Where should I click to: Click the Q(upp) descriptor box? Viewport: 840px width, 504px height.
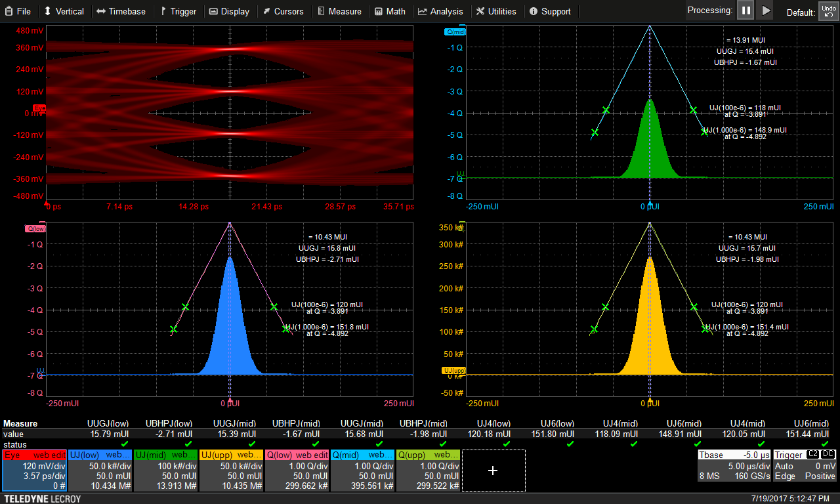click(428, 471)
